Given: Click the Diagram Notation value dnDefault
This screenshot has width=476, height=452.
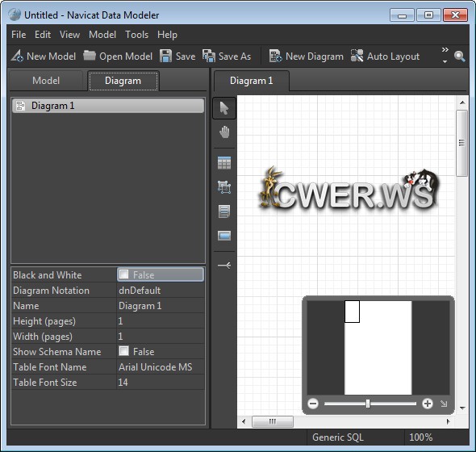Looking at the screenshot, I should 161,291.
